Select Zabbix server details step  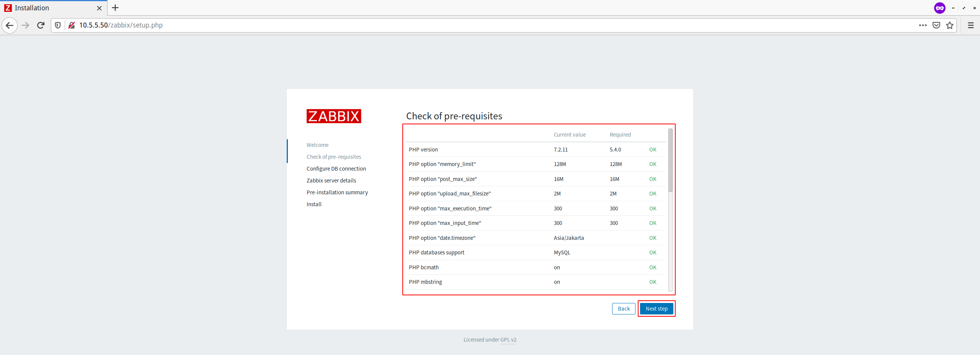click(x=331, y=181)
